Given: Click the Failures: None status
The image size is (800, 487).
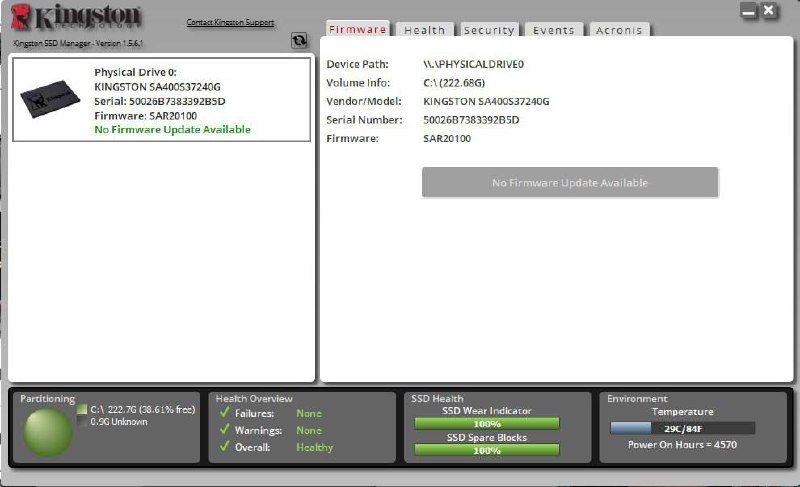Looking at the screenshot, I should pyautogui.click(x=309, y=413).
